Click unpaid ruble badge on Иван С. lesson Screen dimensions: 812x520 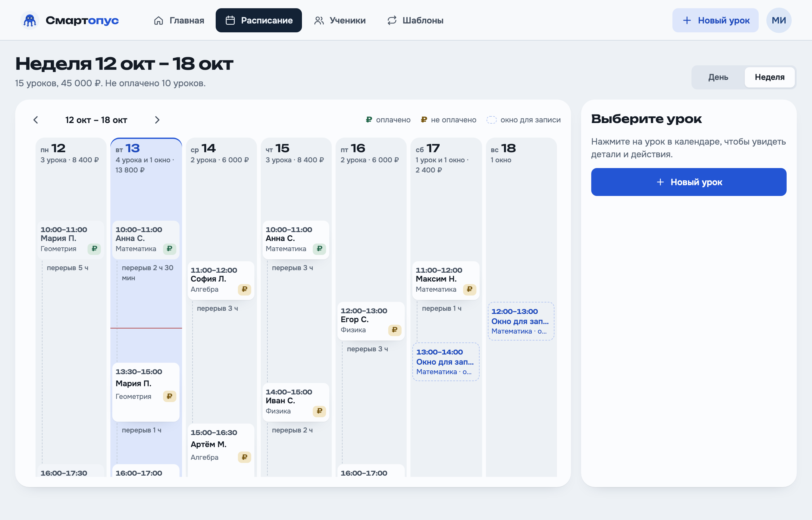(319, 411)
